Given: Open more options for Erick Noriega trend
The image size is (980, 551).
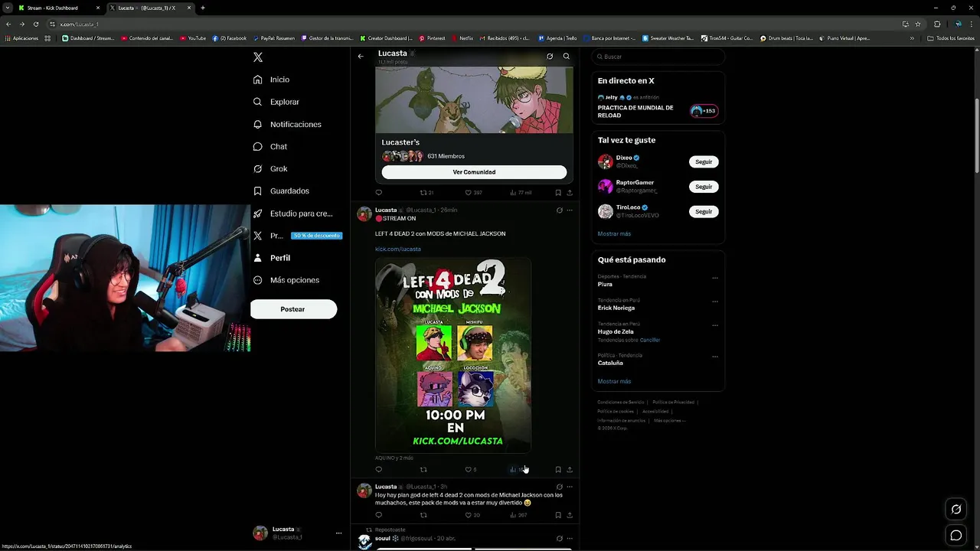Looking at the screenshot, I should (715, 301).
